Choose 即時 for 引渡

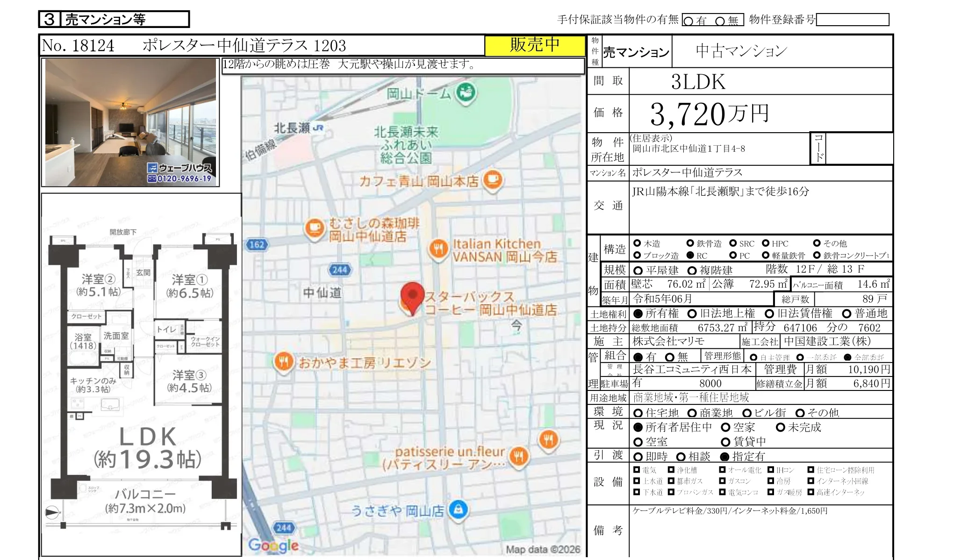coord(638,457)
